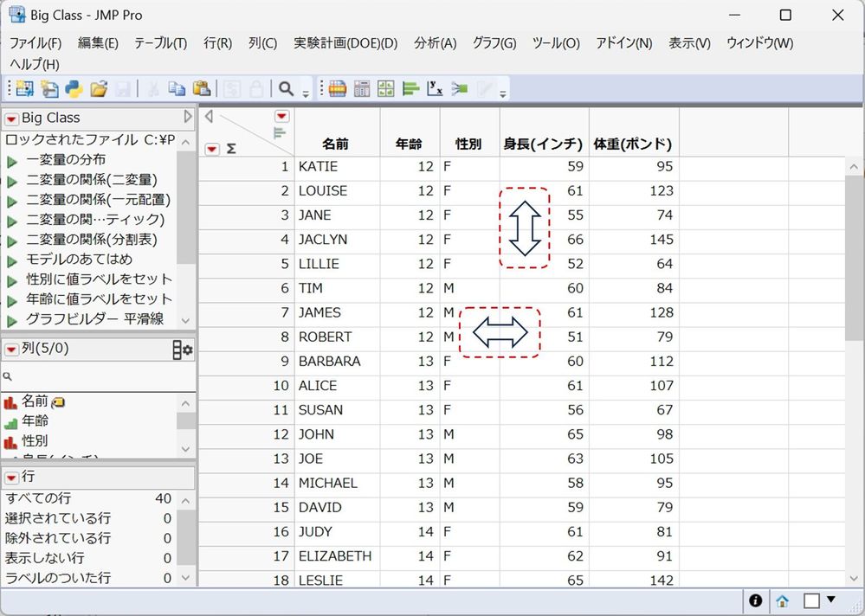The height and width of the screenshot is (616, 865).
Task: Select 年齢 in the columns list
Action: (36, 421)
